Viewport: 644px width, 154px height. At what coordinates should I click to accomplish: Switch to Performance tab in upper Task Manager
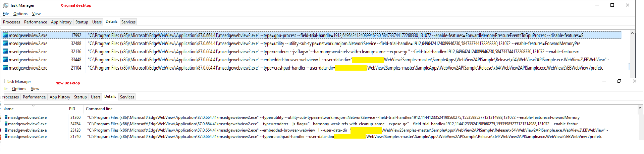pyautogui.click(x=36, y=22)
